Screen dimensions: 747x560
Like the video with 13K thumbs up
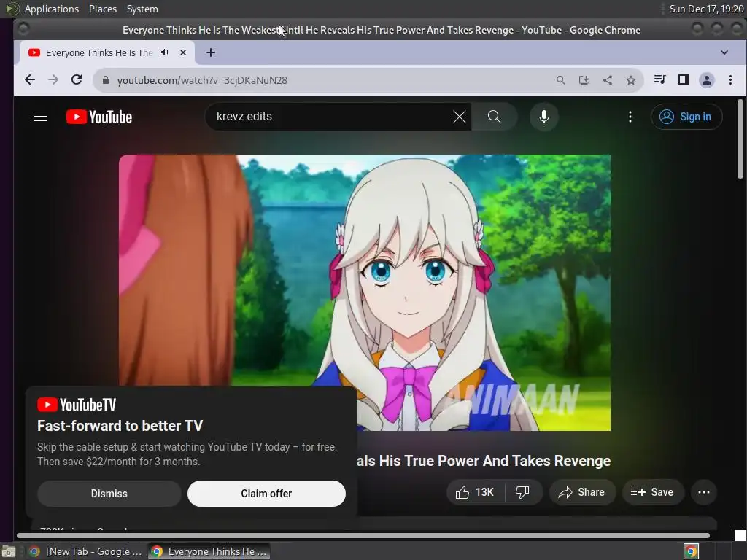pos(474,492)
